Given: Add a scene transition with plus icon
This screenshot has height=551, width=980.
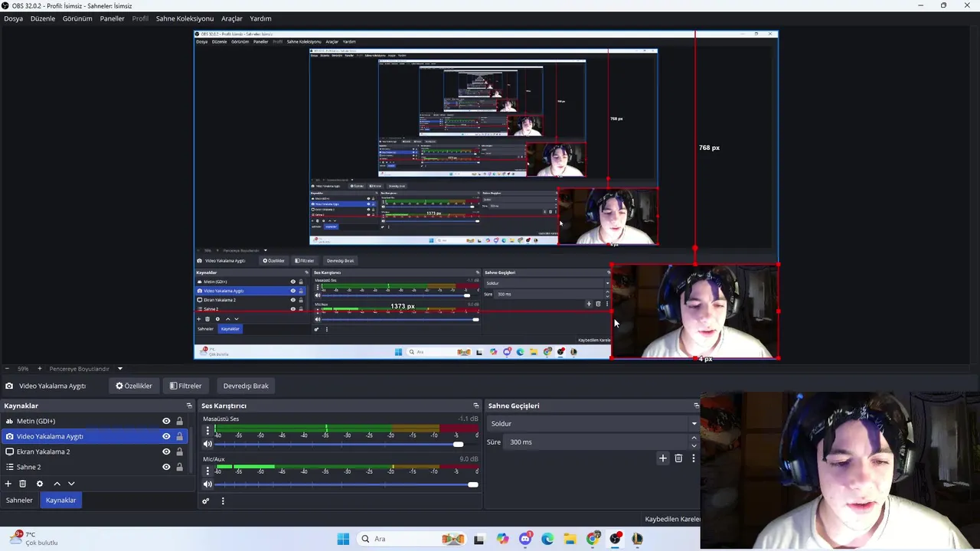Looking at the screenshot, I should 663,458.
